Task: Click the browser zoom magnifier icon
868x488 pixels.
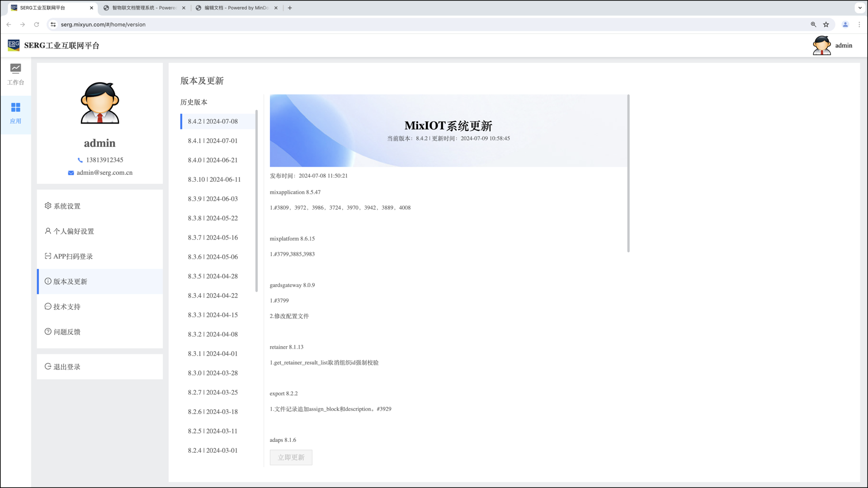Action: click(x=813, y=24)
